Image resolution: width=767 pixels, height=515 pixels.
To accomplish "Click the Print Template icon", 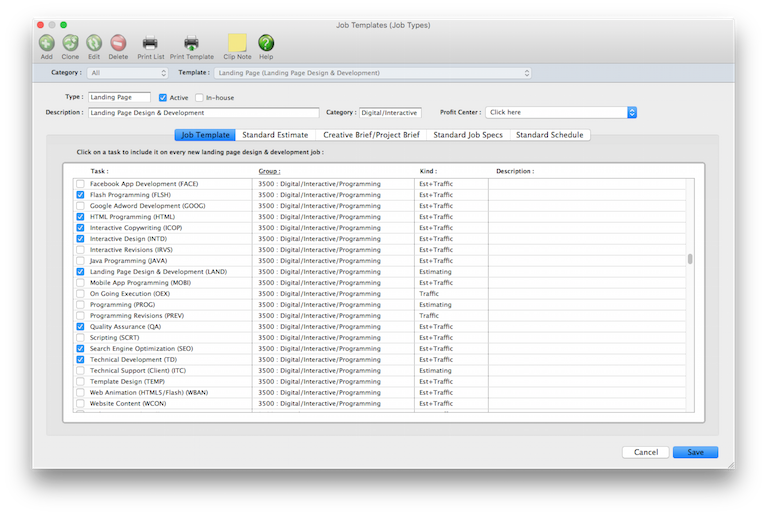I will coord(191,43).
